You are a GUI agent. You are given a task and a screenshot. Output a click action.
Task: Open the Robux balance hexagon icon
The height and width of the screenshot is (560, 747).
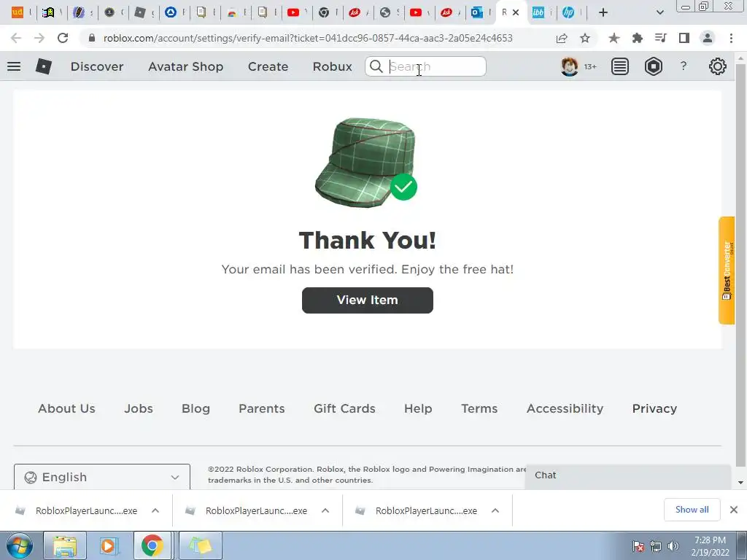pyautogui.click(x=653, y=66)
